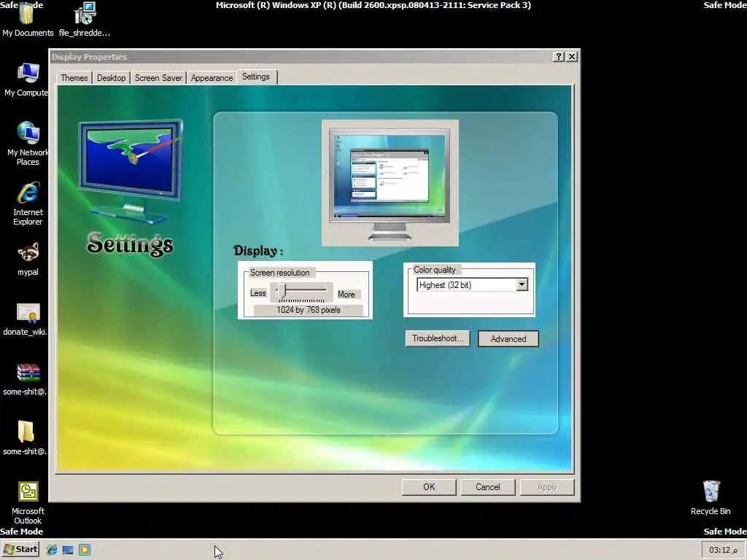Open the My Documents desktop icon
This screenshot has height=560, width=747.
click(27, 19)
